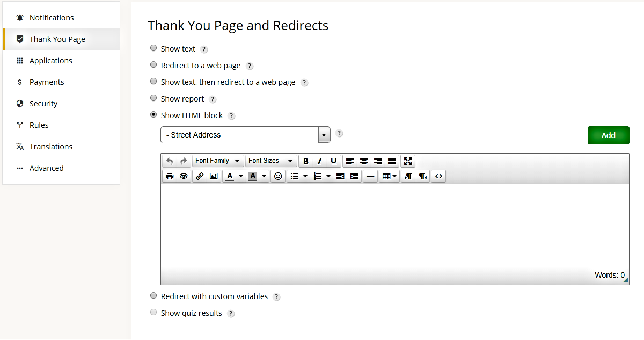644x340 pixels.
Task: Click the Insert Image icon
Action: point(214,176)
